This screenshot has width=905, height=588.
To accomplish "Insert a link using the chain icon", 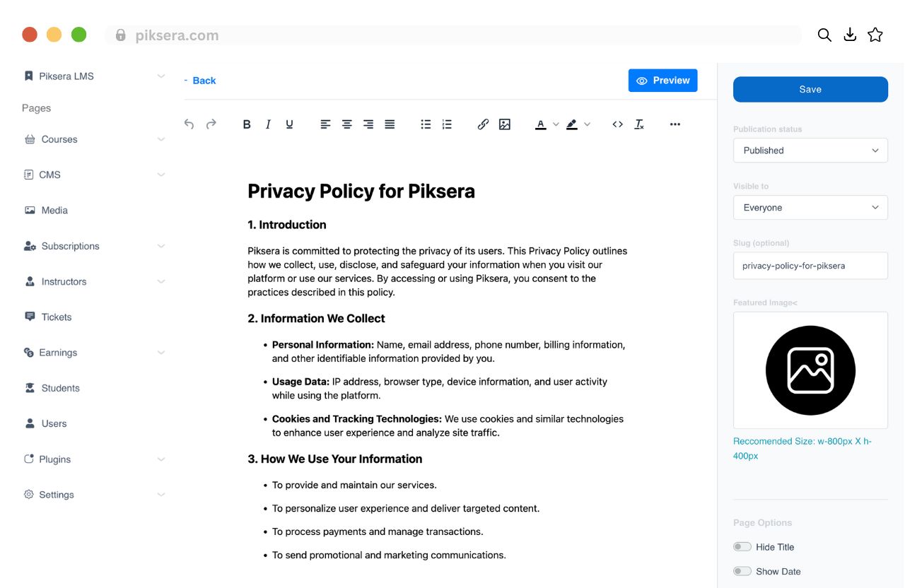I will click(483, 124).
